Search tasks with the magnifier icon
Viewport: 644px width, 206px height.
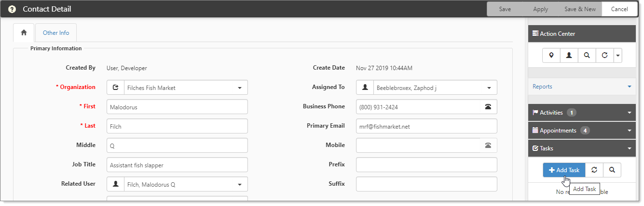(612, 170)
